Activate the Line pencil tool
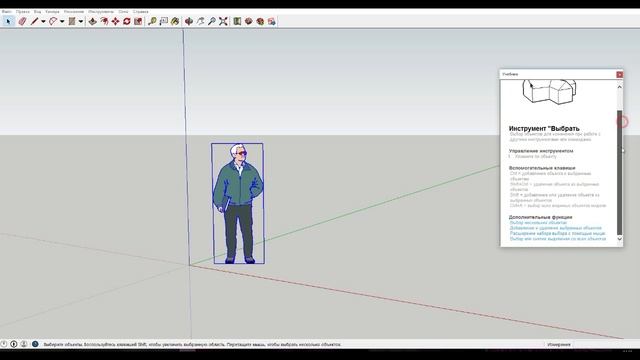The width and height of the screenshot is (640, 360). coord(34,21)
